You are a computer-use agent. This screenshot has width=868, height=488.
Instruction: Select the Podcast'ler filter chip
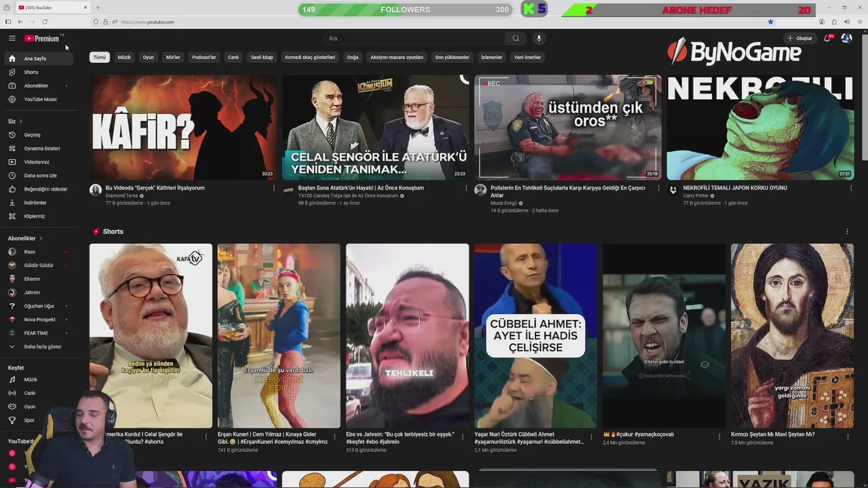coord(204,58)
